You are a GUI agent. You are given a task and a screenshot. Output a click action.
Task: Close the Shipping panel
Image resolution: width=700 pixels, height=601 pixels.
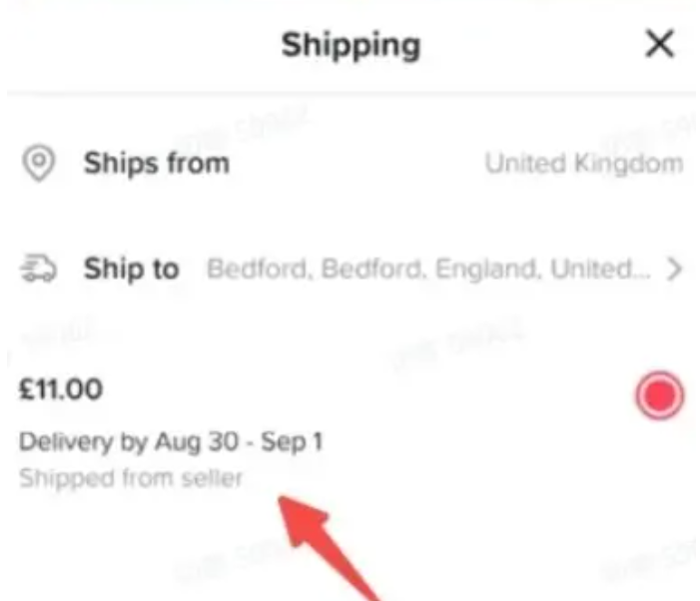pyautogui.click(x=659, y=45)
